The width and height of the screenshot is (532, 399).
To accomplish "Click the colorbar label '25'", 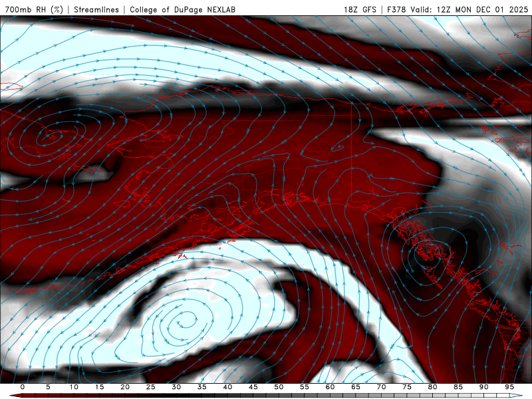I will 151,387.
